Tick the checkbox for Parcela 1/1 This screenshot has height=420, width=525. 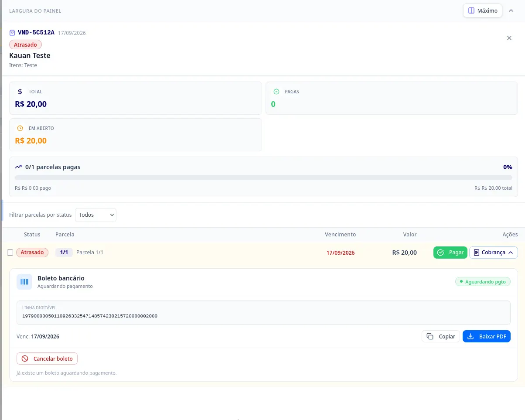coord(10,253)
